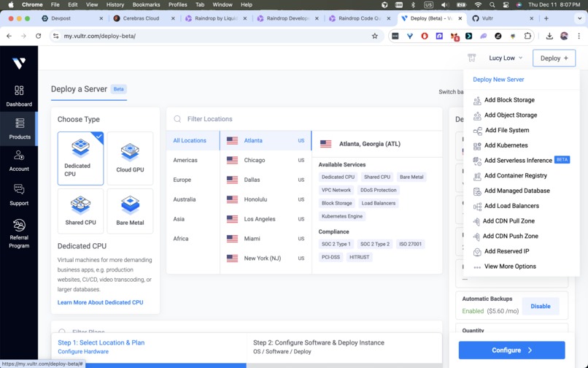Click the Add Reserved IP icon

click(477, 252)
